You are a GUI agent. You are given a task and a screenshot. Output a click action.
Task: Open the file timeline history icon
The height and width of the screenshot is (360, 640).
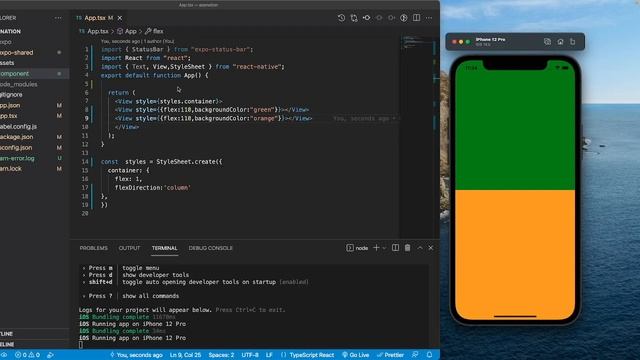341,18
